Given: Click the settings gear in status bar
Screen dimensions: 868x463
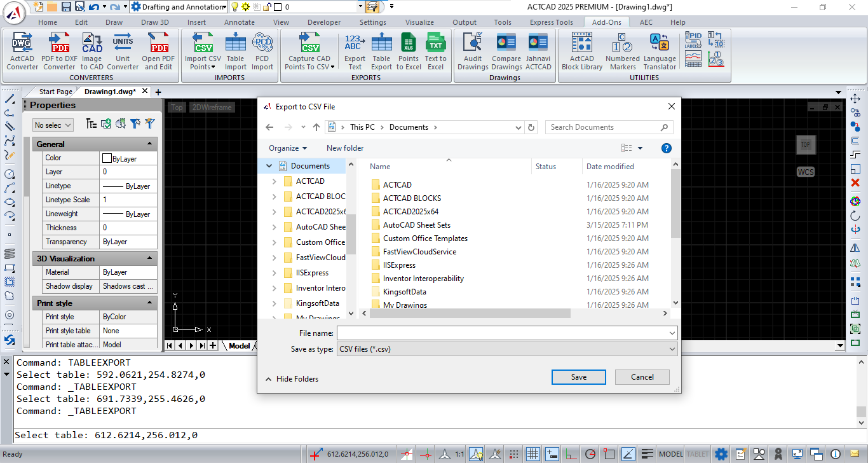Looking at the screenshot, I should pyautogui.click(x=721, y=454).
